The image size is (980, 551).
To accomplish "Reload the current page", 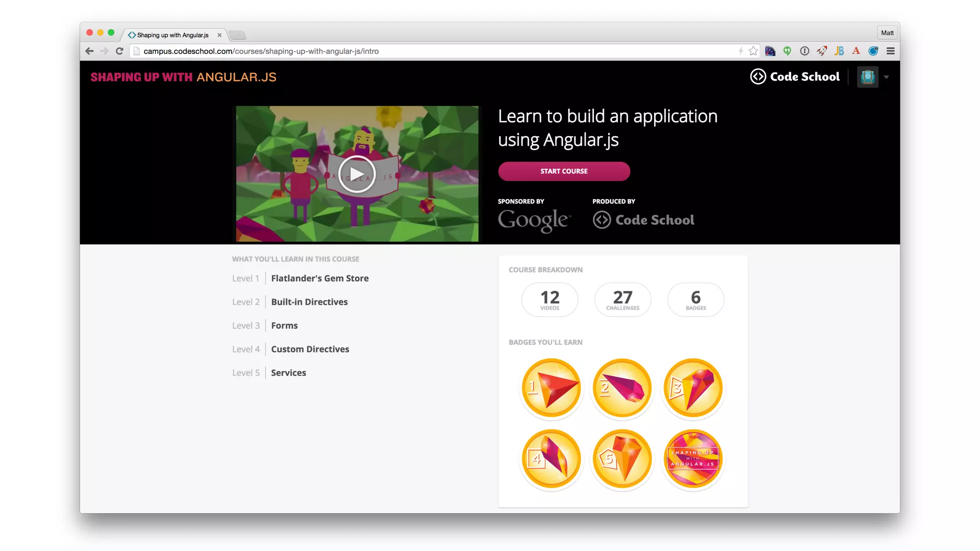I will (x=120, y=51).
